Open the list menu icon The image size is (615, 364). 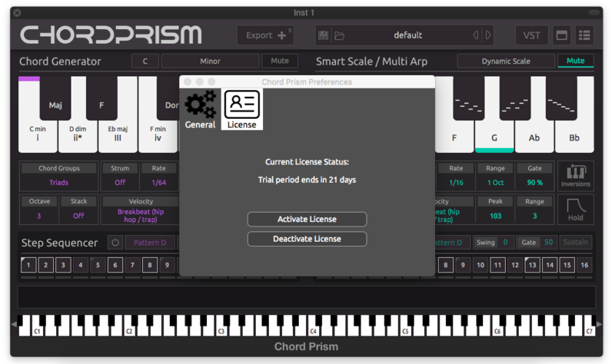pyautogui.click(x=584, y=35)
